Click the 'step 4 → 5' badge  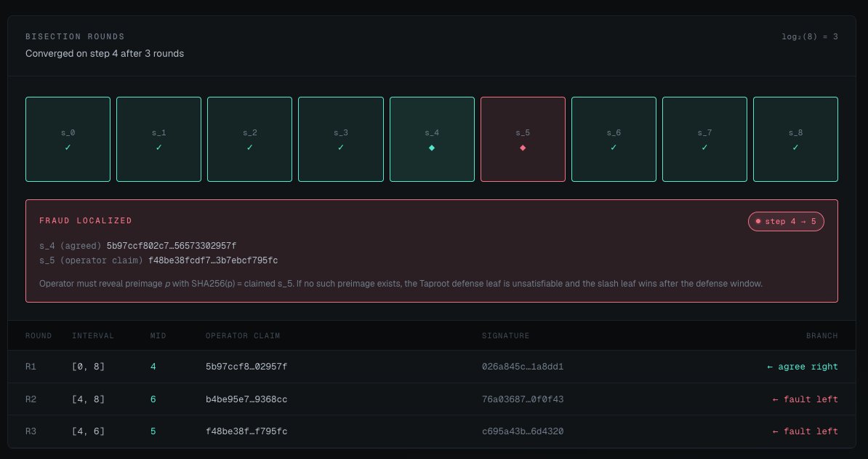coord(786,221)
